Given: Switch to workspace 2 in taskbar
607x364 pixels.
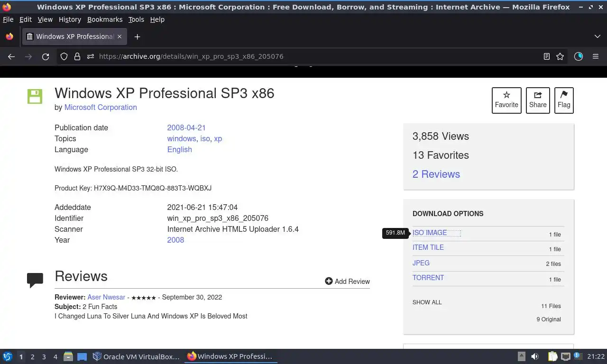Looking at the screenshot, I should (32, 357).
